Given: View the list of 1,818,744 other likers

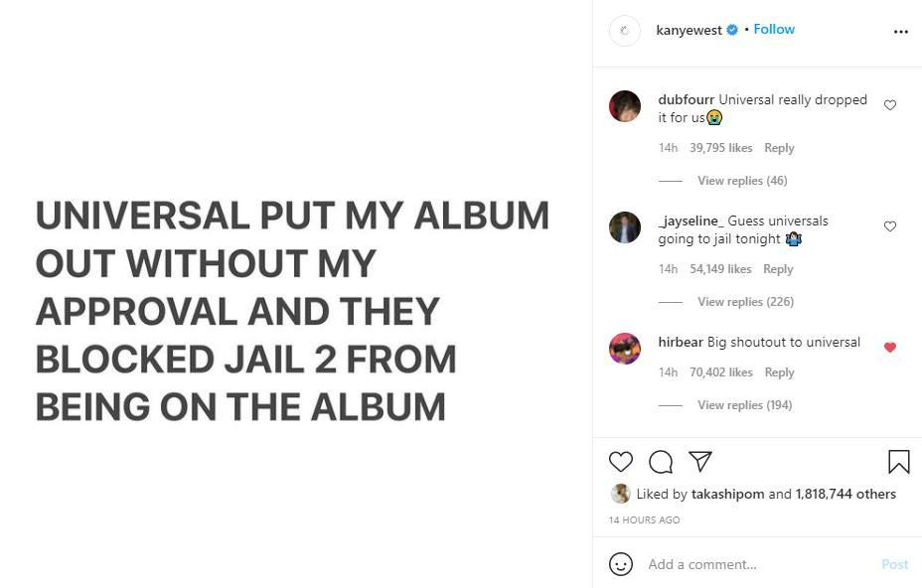Looking at the screenshot, I should (845, 494).
